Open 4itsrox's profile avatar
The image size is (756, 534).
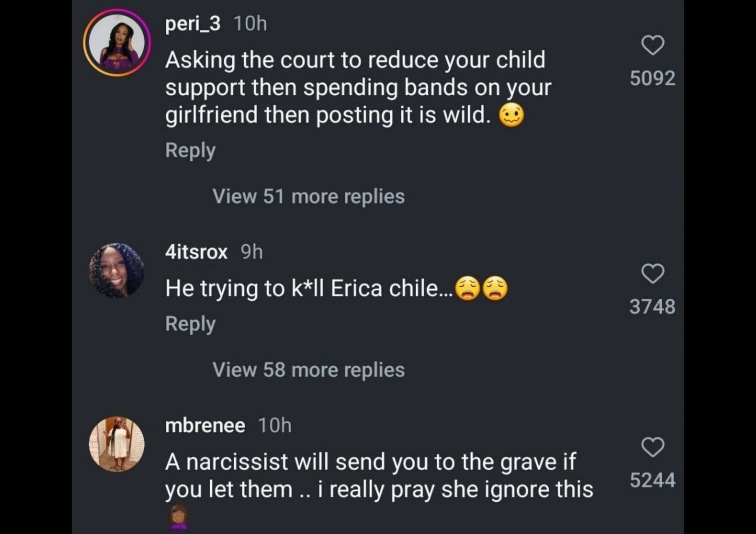coord(117,270)
